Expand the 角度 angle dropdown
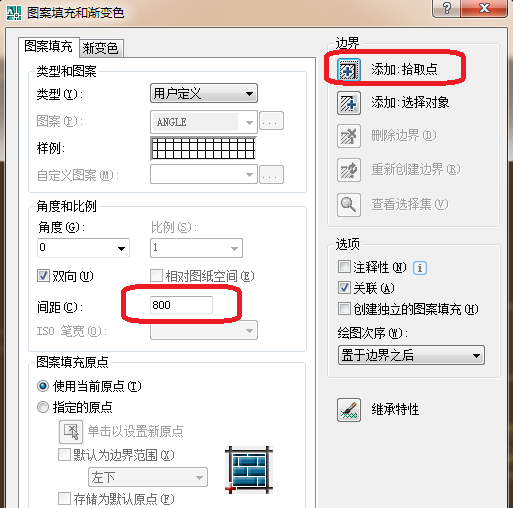The image size is (513, 508). pyautogui.click(x=83, y=248)
